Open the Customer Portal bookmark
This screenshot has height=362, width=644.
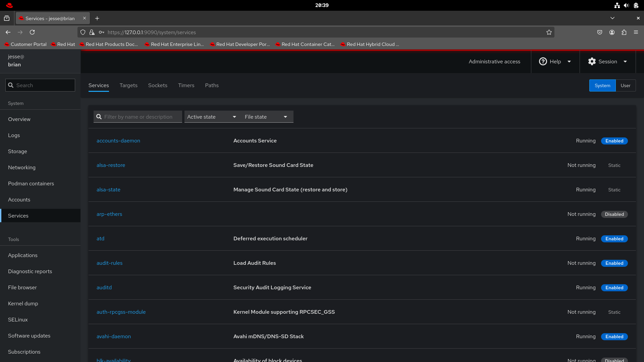coord(25,44)
